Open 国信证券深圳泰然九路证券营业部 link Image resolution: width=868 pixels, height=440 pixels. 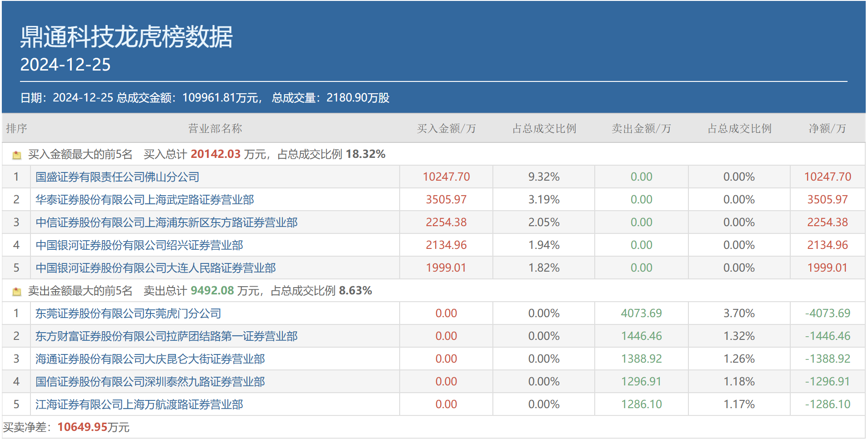(150, 382)
